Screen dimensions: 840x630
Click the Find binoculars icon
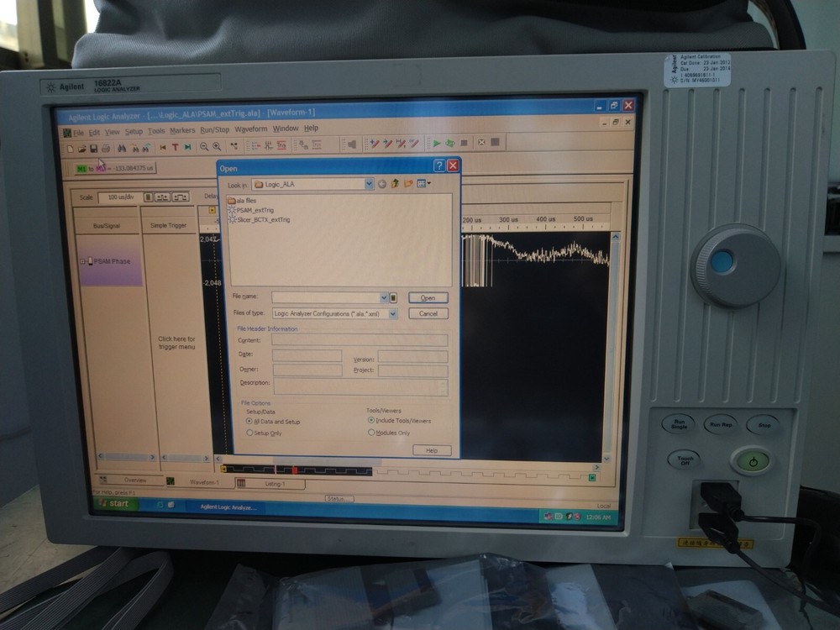point(122,148)
